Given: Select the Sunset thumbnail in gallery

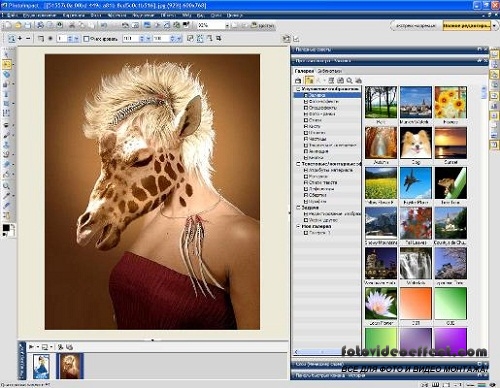Looking at the screenshot, I should click(451, 143).
